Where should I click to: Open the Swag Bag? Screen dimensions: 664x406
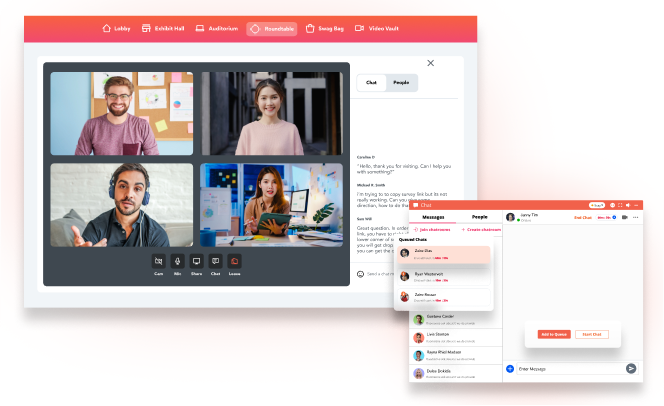(x=324, y=28)
